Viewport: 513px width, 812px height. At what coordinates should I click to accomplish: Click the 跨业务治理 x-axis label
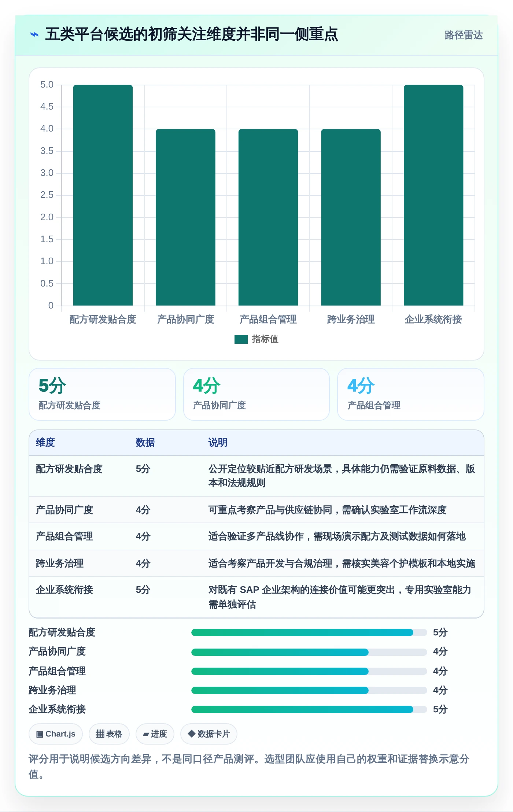click(351, 320)
